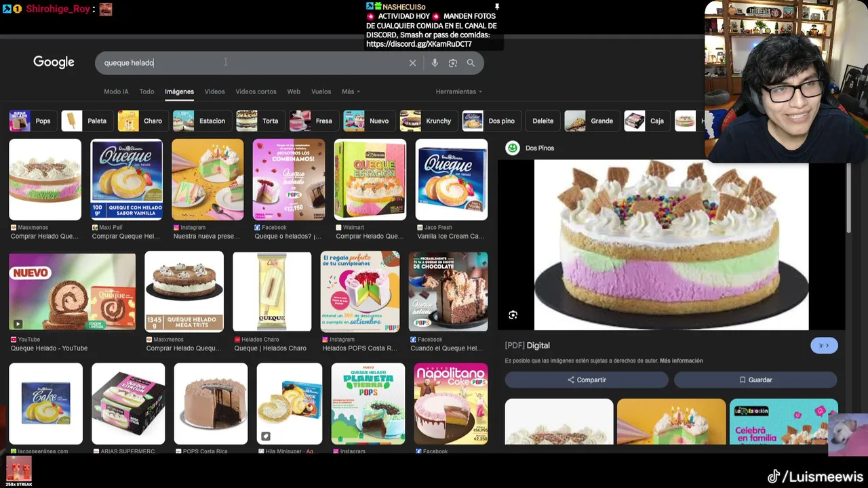
Task: Open the Jaco Fresh Vanilla Ice Cream thumbnail
Action: [452, 180]
